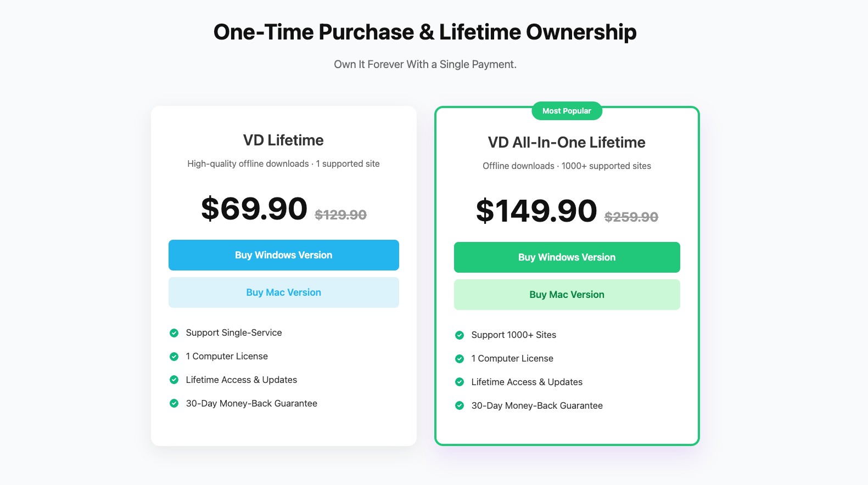Viewport: 868px width, 485px height.
Task: Click checkmark by VD Lifetime's Money-Back Guarantee
Action: pos(174,404)
